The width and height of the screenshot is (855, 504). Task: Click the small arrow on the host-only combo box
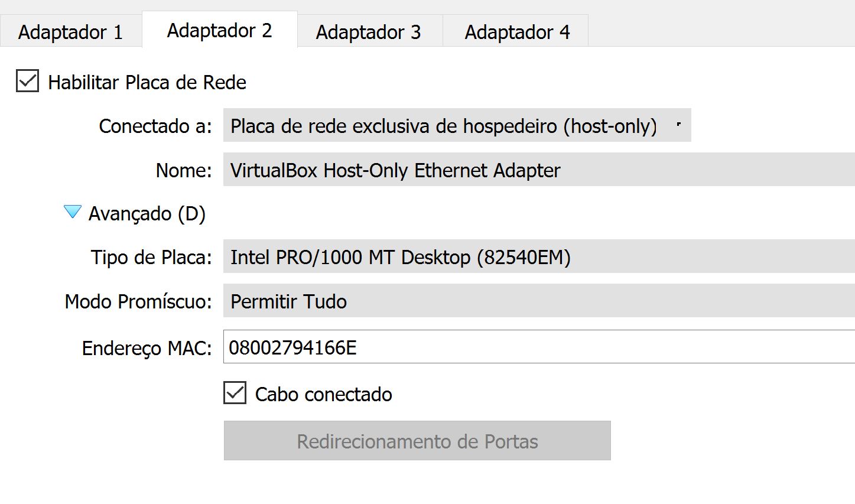click(678, 125)
